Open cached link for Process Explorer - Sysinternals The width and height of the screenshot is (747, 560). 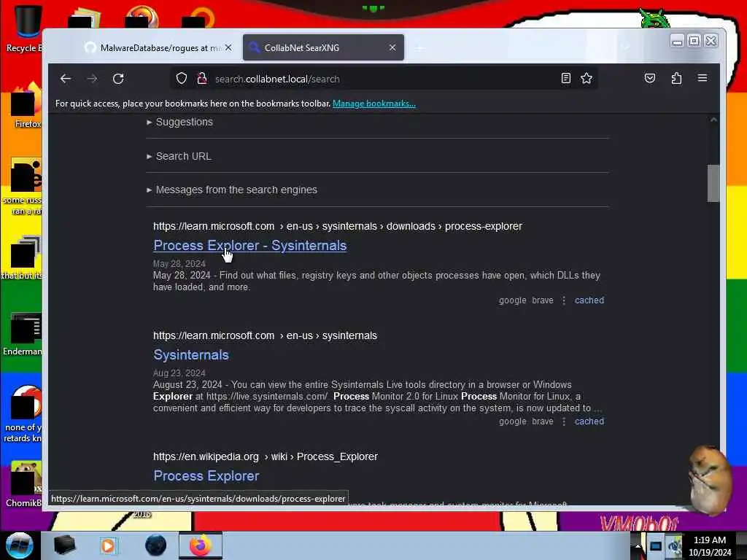point(589,300)
